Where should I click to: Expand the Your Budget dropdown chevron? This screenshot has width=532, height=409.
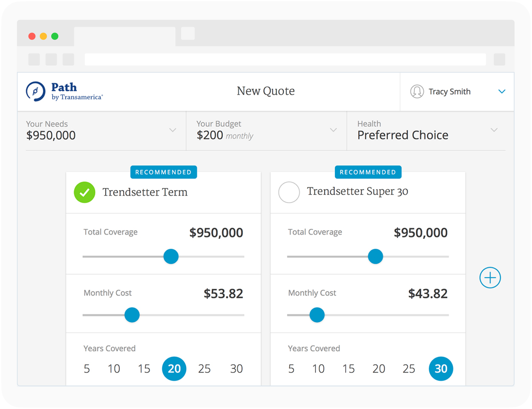click(x=333, y=130)
